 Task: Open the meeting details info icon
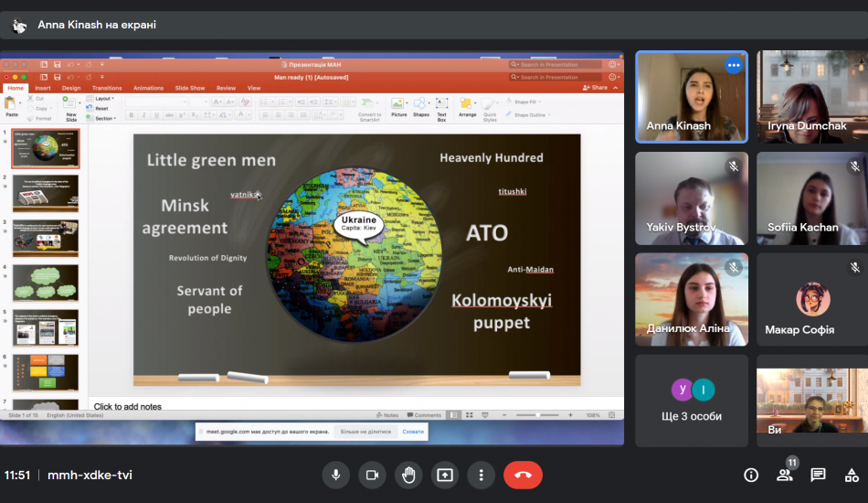[751, 475]
